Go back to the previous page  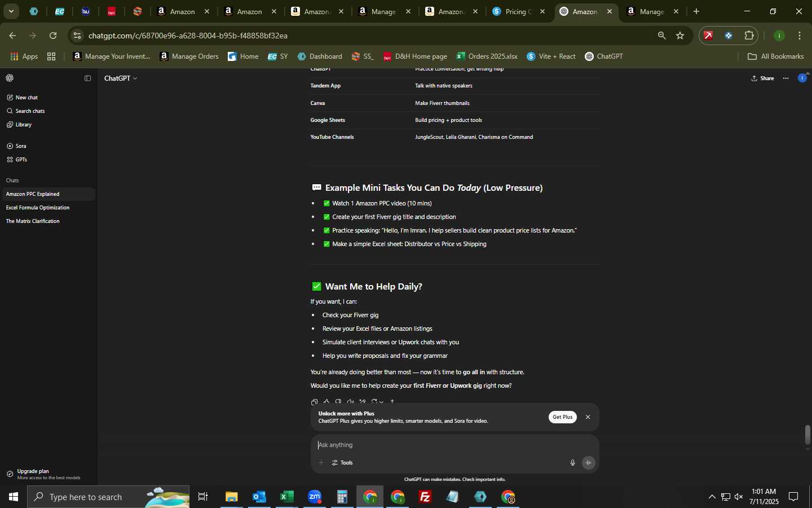[x=12, y=36]
